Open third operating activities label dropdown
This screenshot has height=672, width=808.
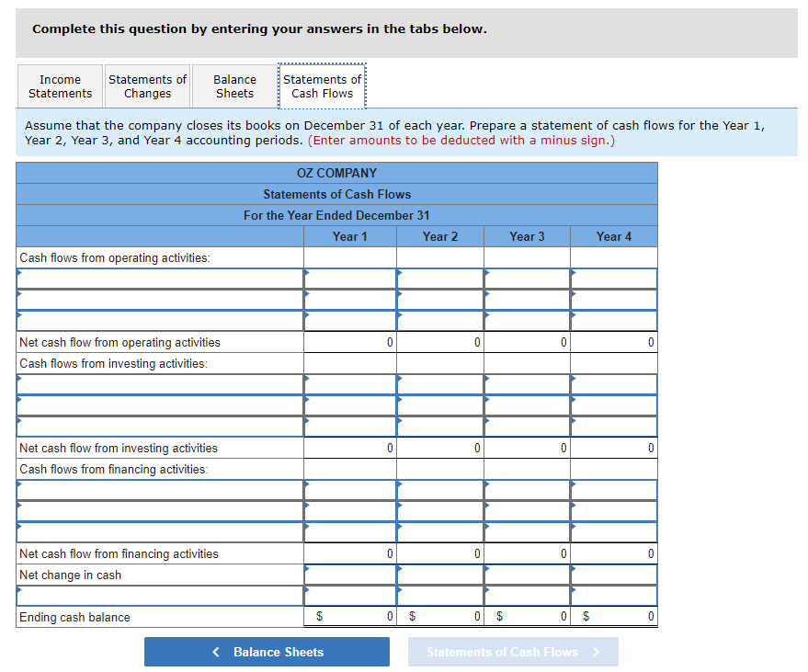coord(160,321)
